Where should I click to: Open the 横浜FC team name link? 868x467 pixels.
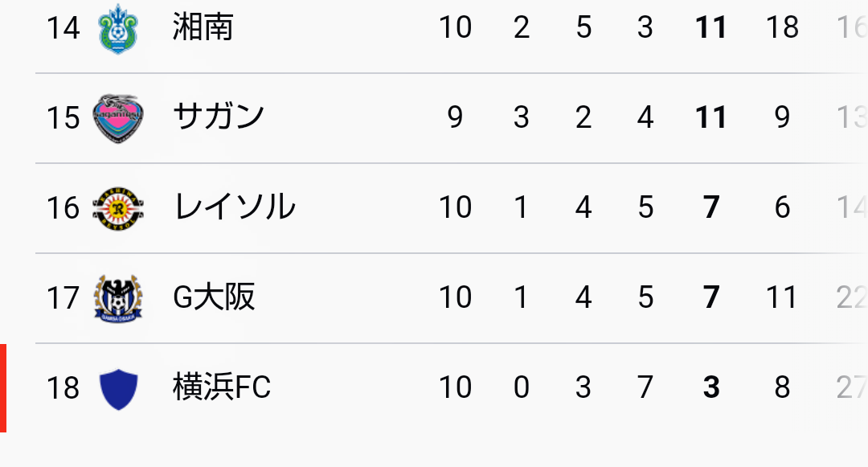click(222, 387)
